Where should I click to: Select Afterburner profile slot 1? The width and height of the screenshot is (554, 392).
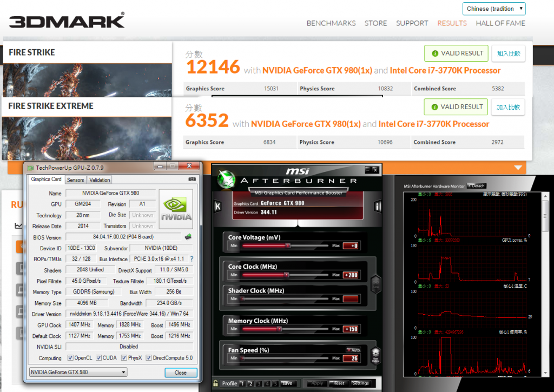coord(242,383)
